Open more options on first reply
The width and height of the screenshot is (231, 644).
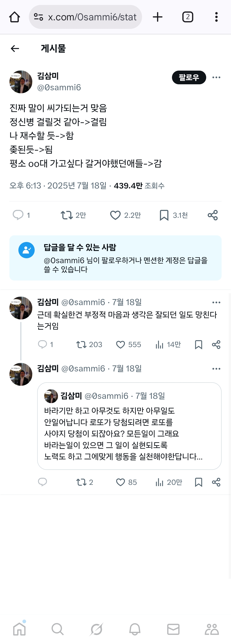[216, 303]
